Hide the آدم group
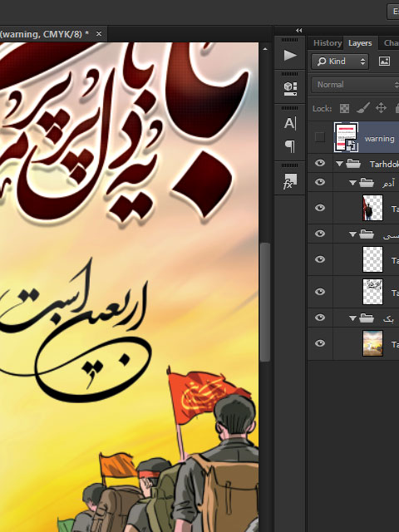The image size is (399, 532). (319, 182)
